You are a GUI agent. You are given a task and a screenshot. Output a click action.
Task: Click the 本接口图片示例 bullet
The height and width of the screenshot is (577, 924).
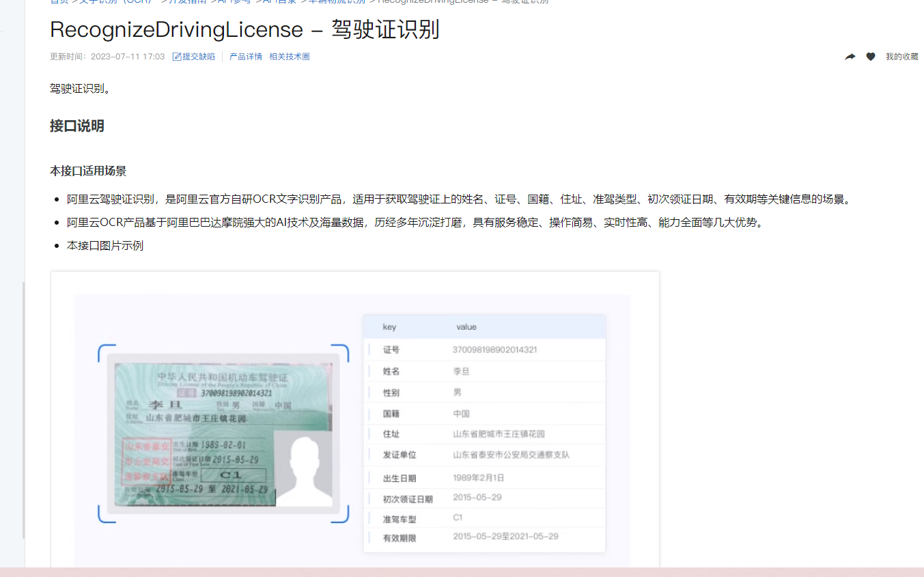(105, 246)
